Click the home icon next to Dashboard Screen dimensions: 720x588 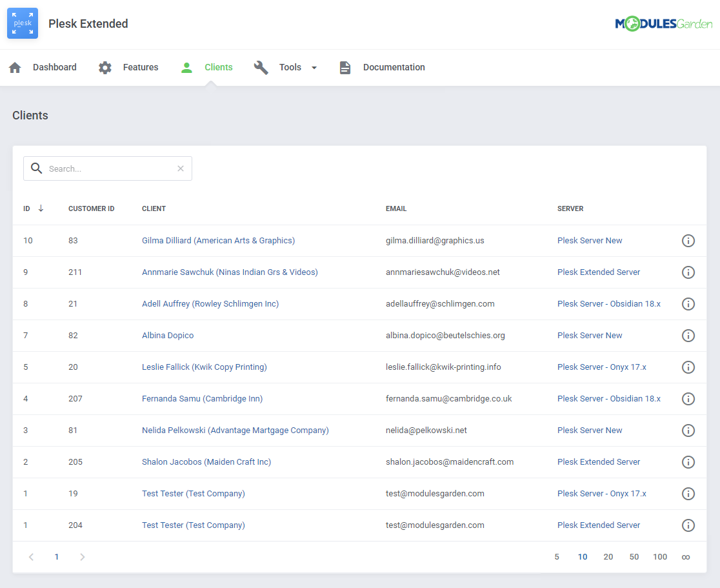point(14,67)
